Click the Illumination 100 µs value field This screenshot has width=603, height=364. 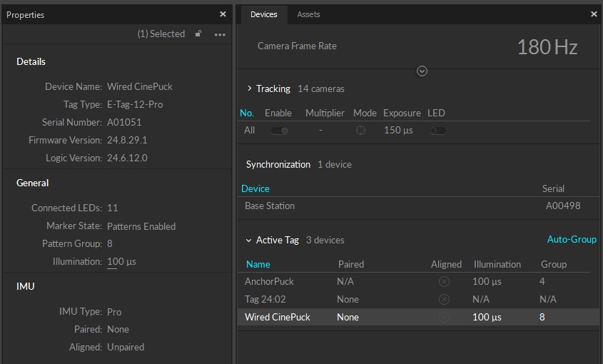click(x=121, y=262)
